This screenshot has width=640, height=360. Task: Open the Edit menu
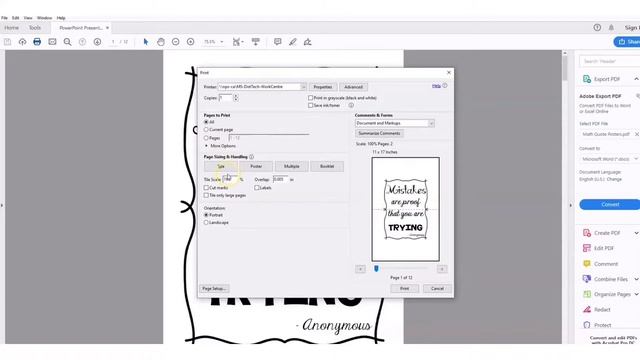click(x=16, y=18)
